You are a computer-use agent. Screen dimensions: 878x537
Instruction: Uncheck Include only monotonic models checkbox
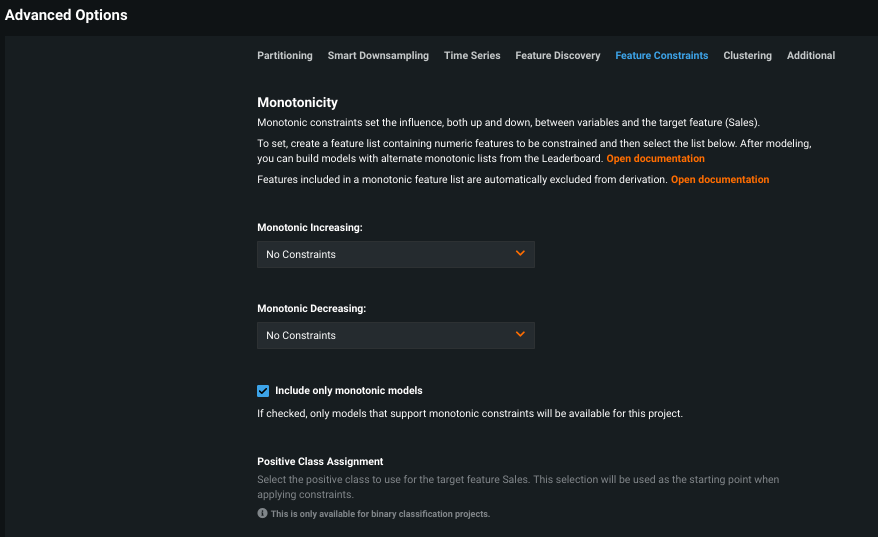point(263,391)
